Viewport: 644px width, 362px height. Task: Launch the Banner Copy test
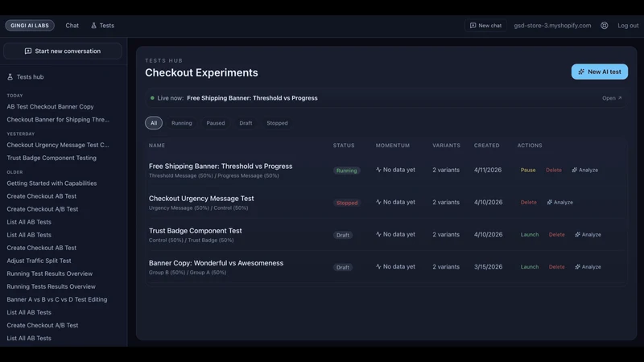(530, 267)
